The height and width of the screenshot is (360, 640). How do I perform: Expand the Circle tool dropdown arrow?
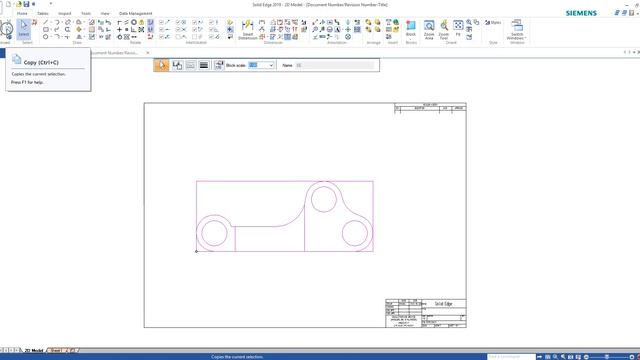51,37
